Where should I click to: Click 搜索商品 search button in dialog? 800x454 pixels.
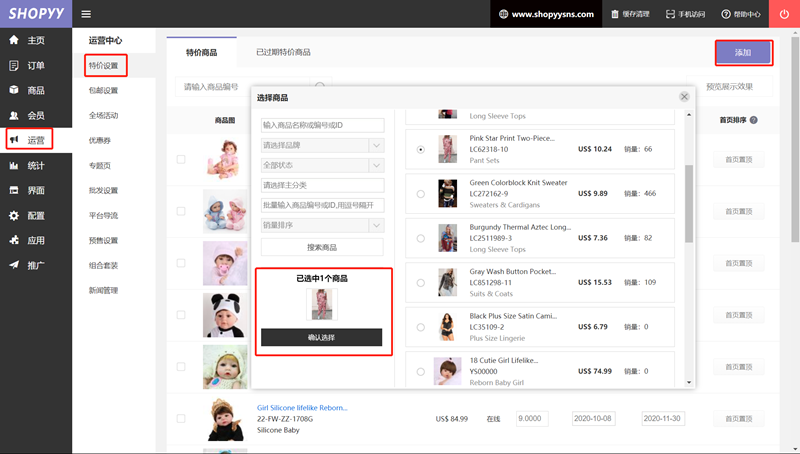pos(322,247)
